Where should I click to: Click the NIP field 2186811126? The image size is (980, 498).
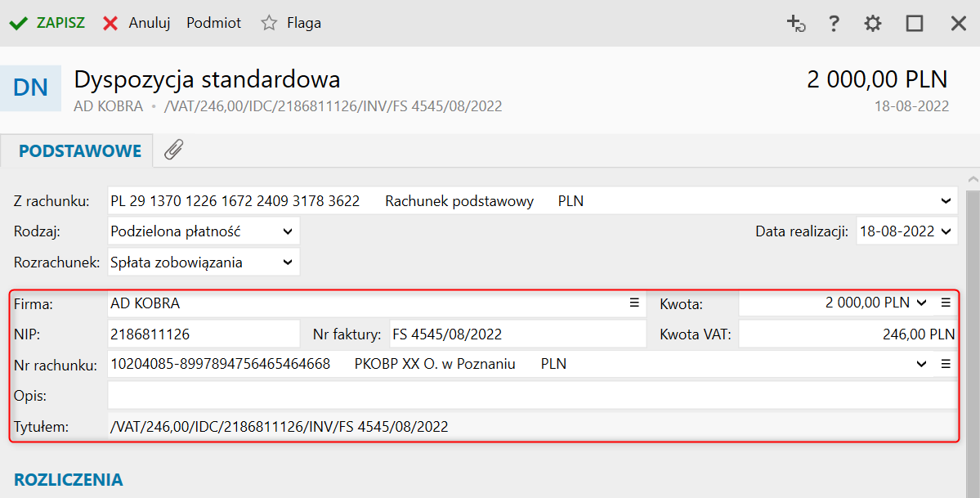(x=204, y=334)
